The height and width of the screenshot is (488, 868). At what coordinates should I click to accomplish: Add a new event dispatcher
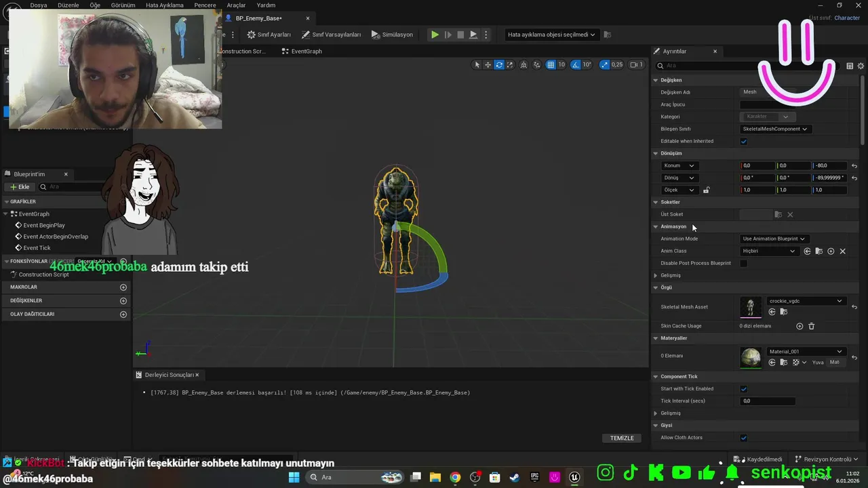click(x=123, y=314)
